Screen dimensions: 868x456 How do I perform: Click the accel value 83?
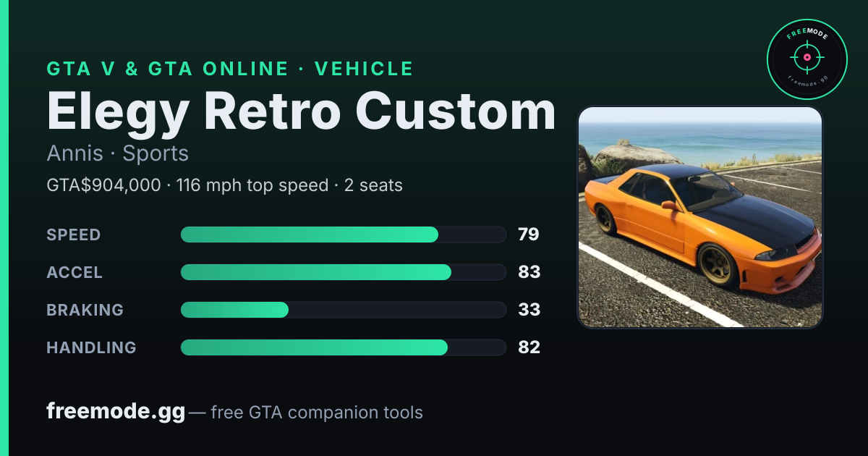[x=529, y=272]
